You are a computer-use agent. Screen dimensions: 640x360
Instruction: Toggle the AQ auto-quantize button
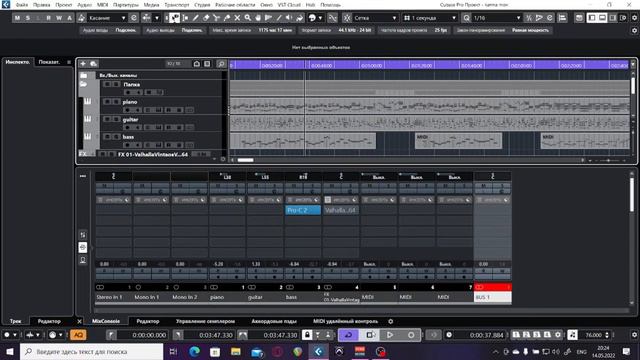click(78, 335)
